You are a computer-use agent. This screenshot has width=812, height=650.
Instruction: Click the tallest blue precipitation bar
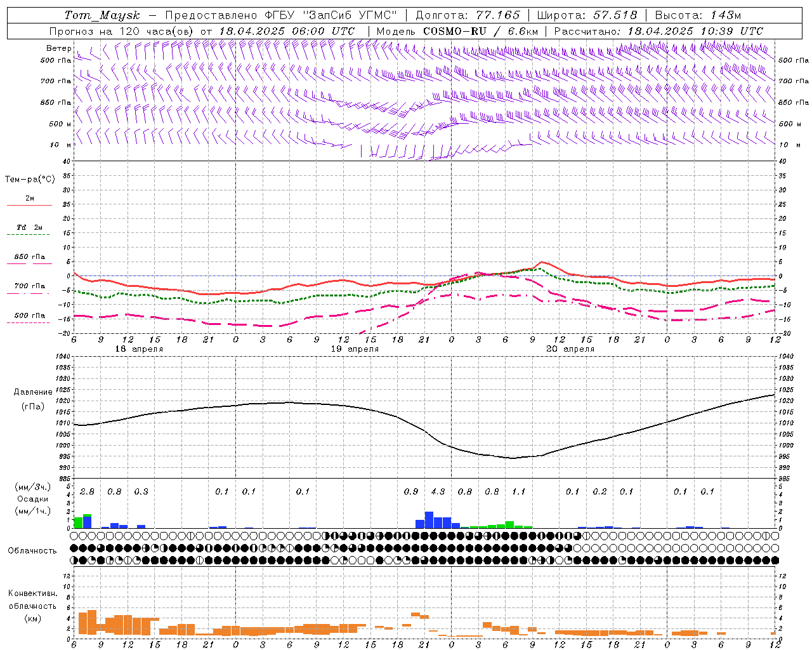pos(429,520)
